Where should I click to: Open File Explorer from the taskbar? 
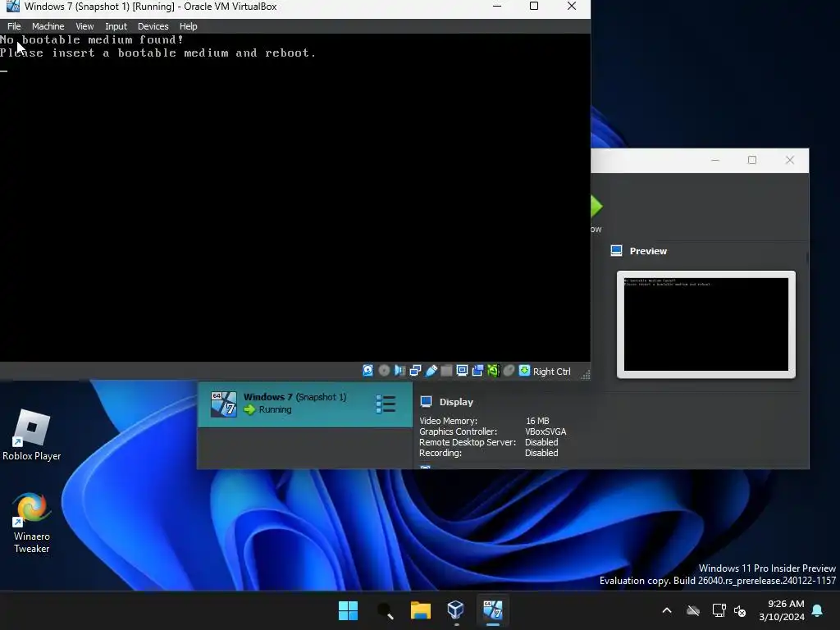click(x=421, y=610)
